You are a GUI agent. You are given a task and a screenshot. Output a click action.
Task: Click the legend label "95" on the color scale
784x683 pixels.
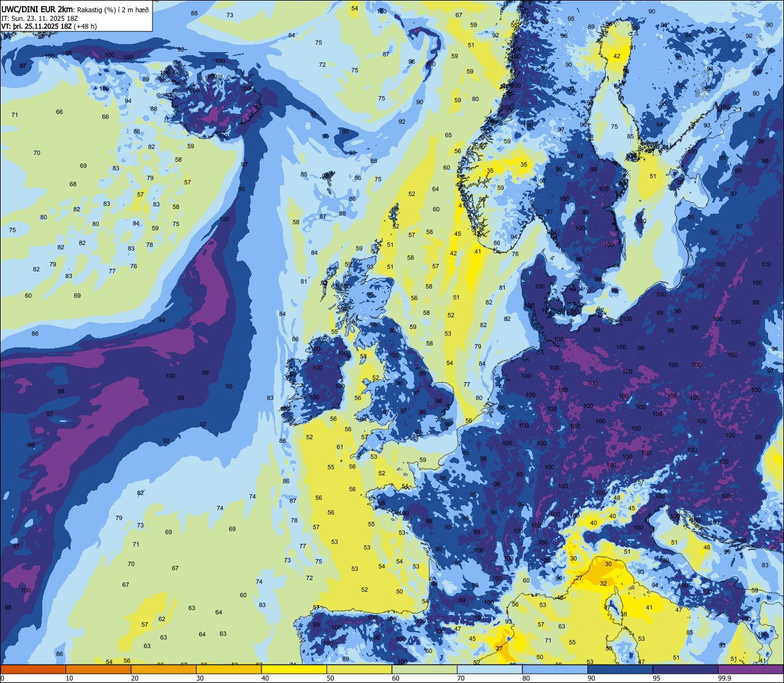[x=657, y=677]
